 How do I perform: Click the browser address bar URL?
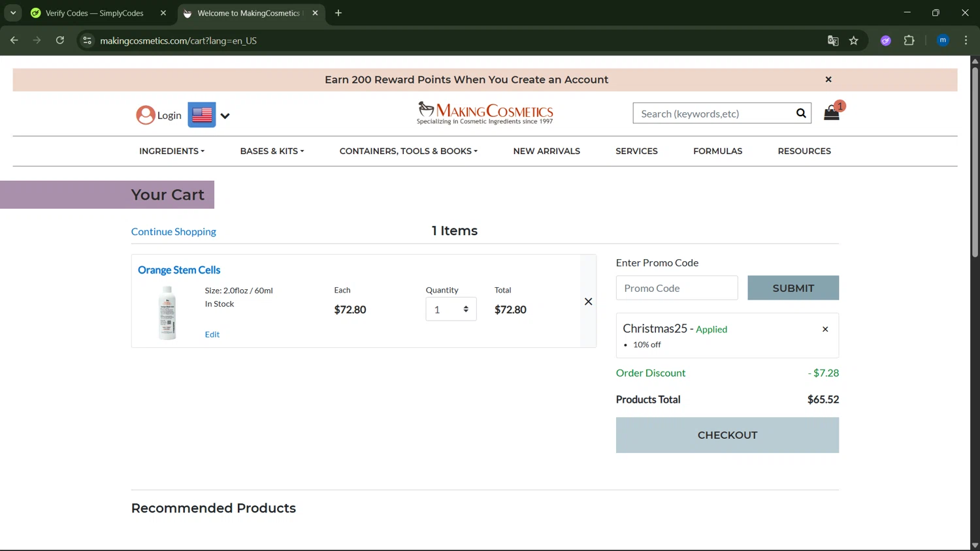pyautogui.click(x=178, y=40)
